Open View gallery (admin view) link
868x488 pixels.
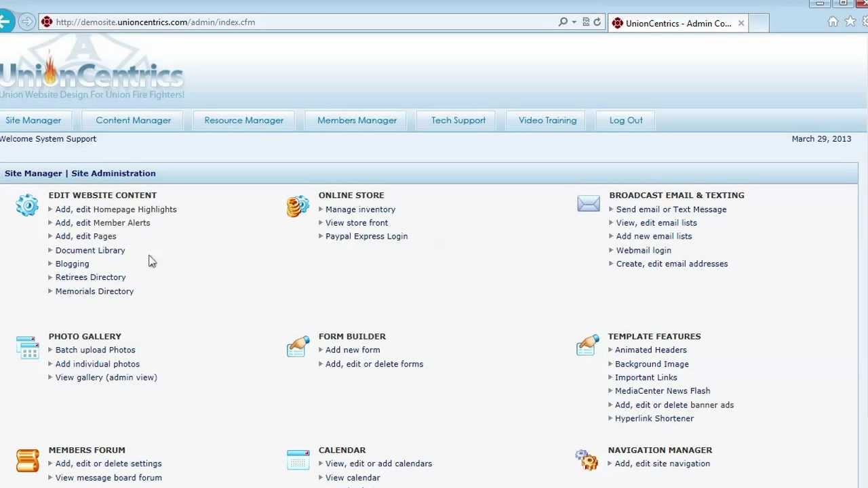pyautogui.click(x=106, y=378)
